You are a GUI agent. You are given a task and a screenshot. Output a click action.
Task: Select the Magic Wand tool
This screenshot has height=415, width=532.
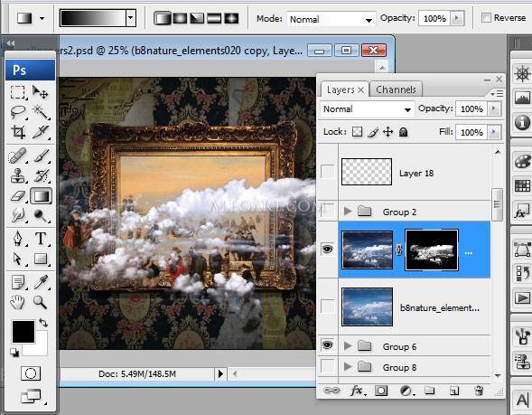coord(41,112)
